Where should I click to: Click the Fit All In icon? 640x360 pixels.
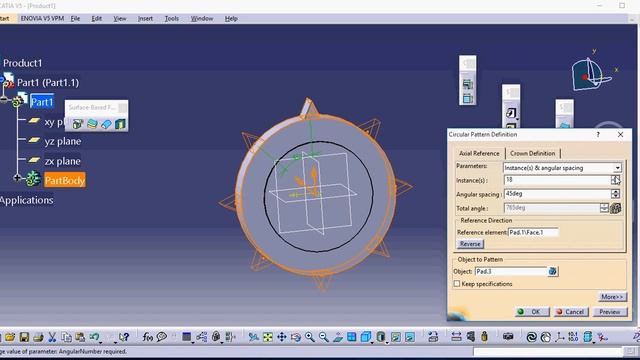pyautogui.click(x=268, y=337)
